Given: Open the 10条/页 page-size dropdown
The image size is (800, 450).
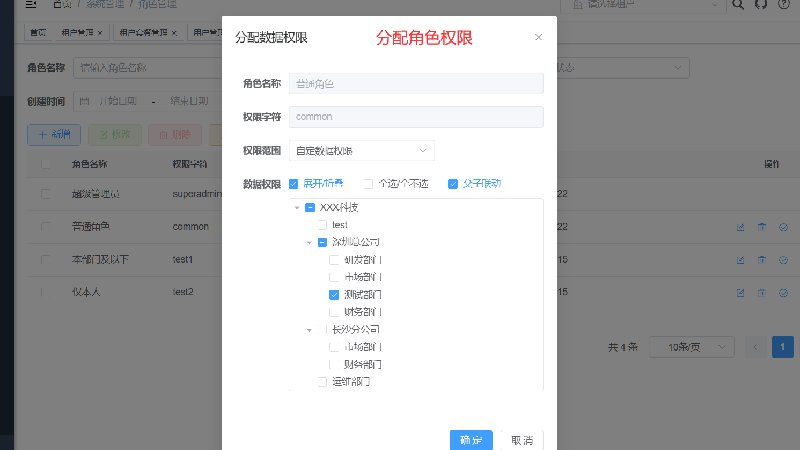Looking at the screenshot, I should (692, 347).
